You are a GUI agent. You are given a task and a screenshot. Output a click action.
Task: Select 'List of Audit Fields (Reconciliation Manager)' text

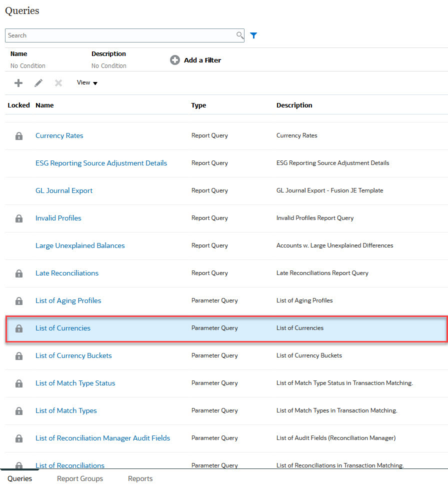click(x=336, y=438)
